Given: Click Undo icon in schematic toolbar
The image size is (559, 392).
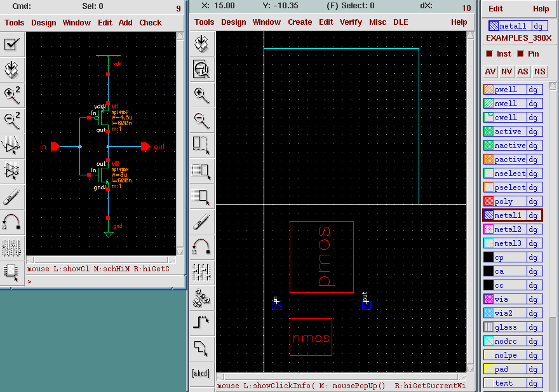Looking at the screenshot, I should tap(12, 221).
